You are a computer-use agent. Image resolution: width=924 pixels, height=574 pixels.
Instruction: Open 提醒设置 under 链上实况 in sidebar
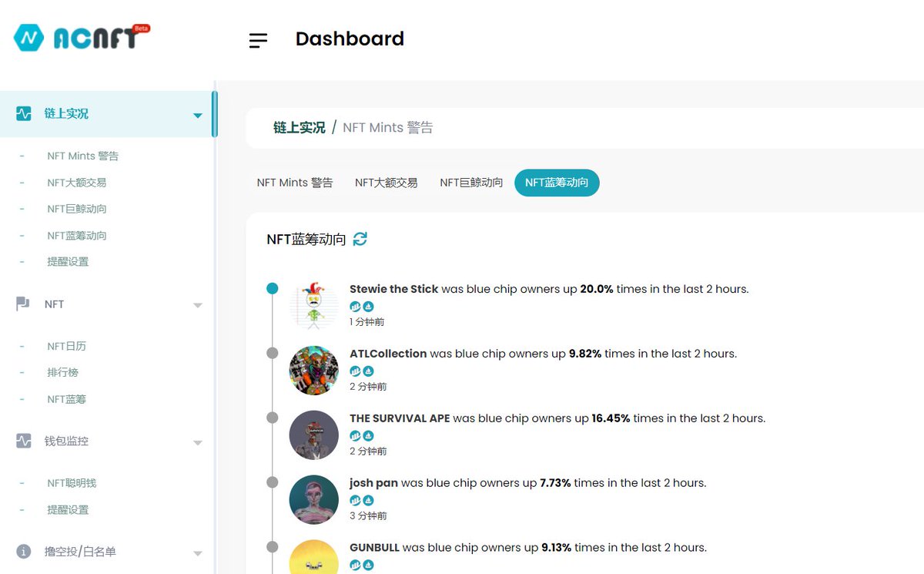pyautogui.click(x=68, y=261)
